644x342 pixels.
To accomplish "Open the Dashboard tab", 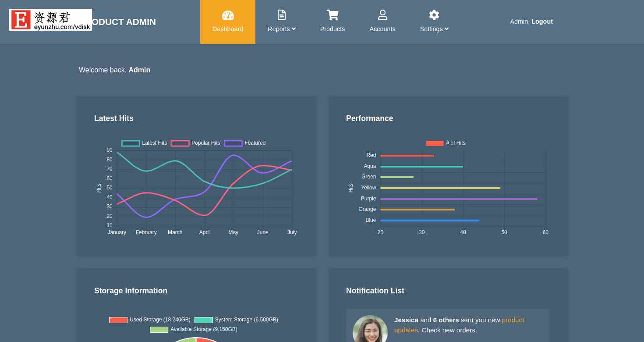I will (228, 22).
